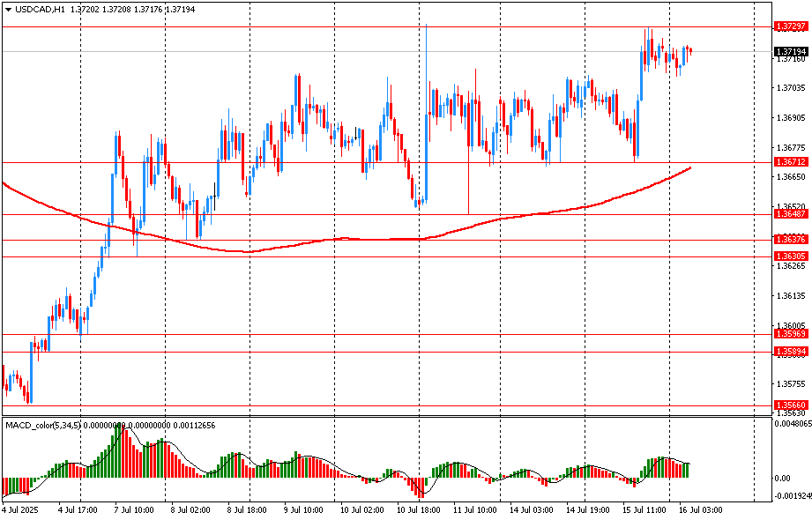The image size is (812, 520).
Task: Click the 1.36305 price level tag
Action: 791,256
